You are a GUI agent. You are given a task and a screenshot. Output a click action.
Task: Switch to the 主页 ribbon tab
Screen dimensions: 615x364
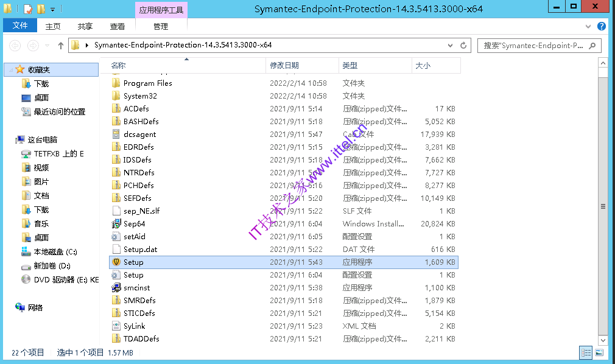(53, 26)
